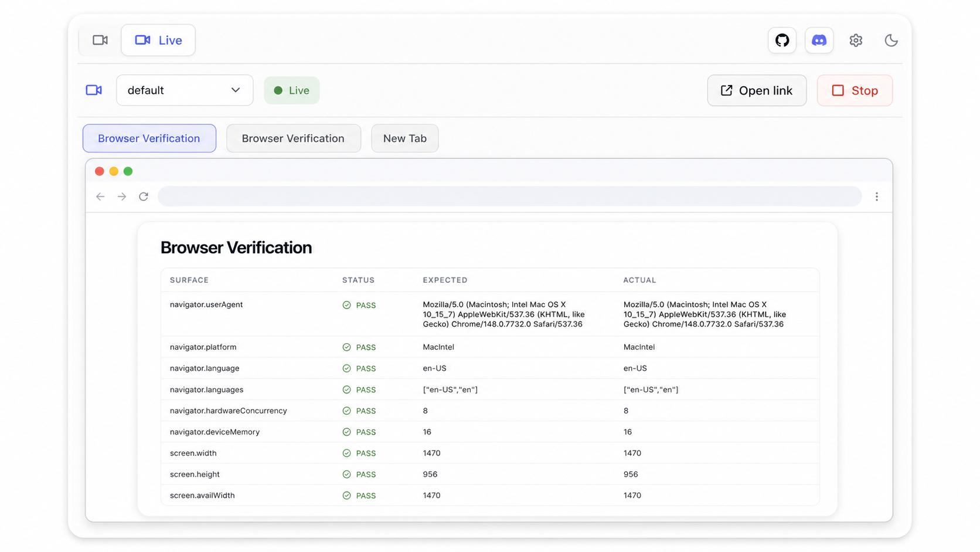Click PASS check icon for navigator.hardwareConcurrency
The height and width of the screenshot is (552, 980).
coord(347,411)
